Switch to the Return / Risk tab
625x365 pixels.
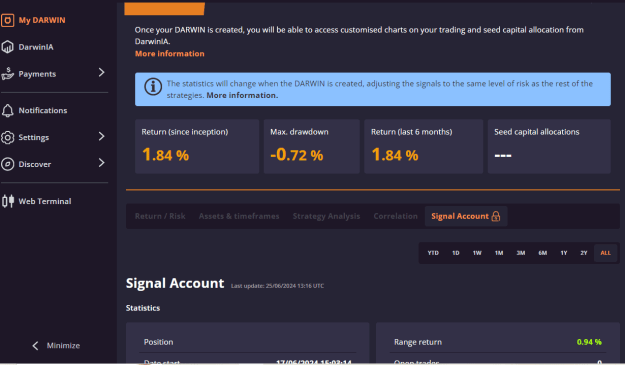[160, 216]
